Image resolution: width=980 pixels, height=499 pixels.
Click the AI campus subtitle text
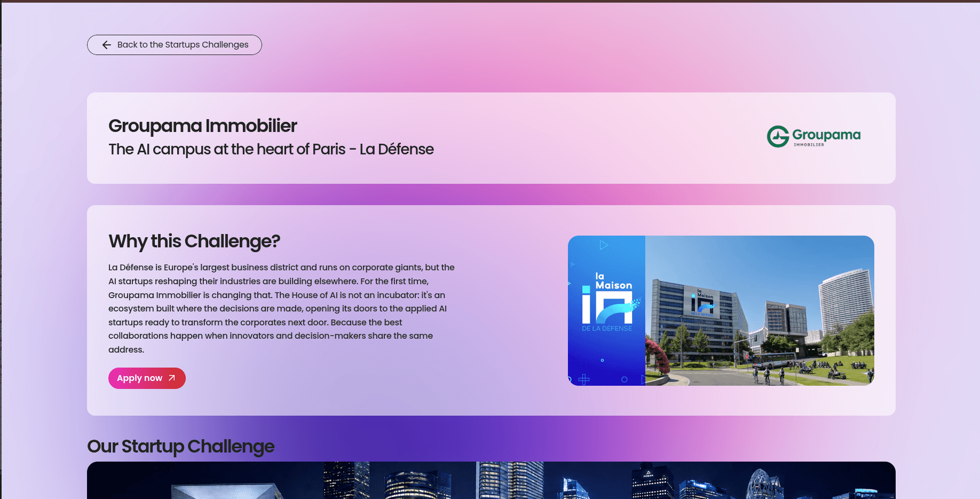271,149
